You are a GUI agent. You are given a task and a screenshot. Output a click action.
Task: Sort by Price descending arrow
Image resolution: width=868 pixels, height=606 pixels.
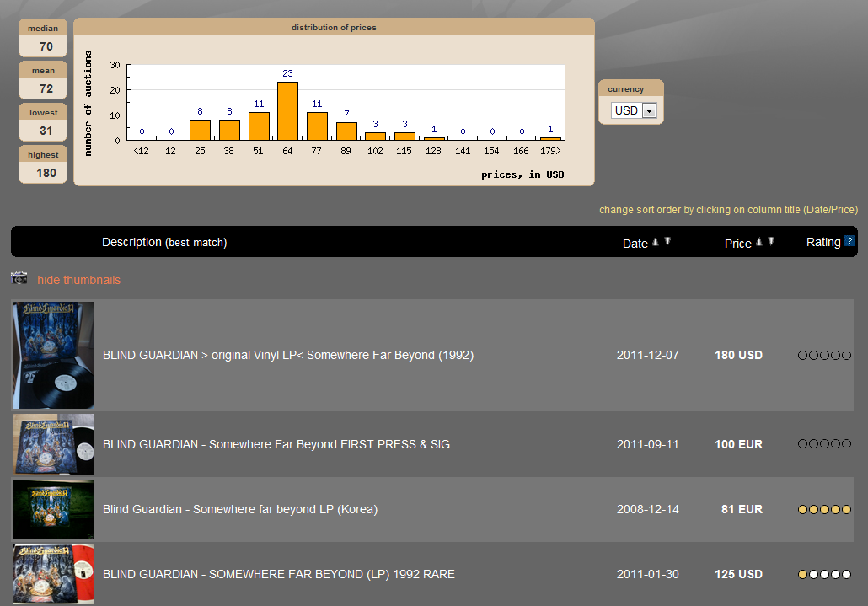pos(771,241)
